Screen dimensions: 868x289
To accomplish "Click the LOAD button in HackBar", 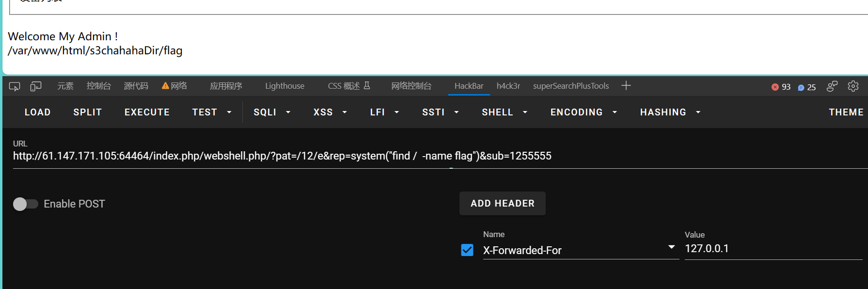I will pyautogui.click(x=38, y=112).
